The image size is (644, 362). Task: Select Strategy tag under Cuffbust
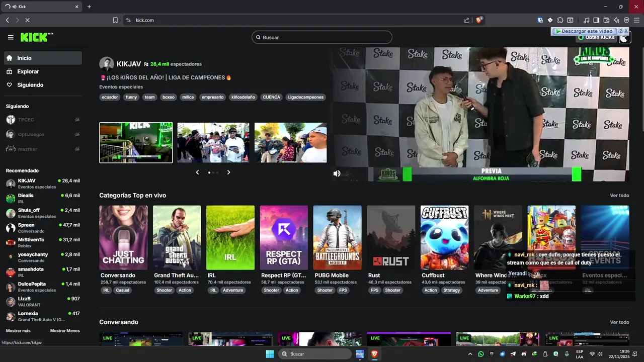point(452,290)
